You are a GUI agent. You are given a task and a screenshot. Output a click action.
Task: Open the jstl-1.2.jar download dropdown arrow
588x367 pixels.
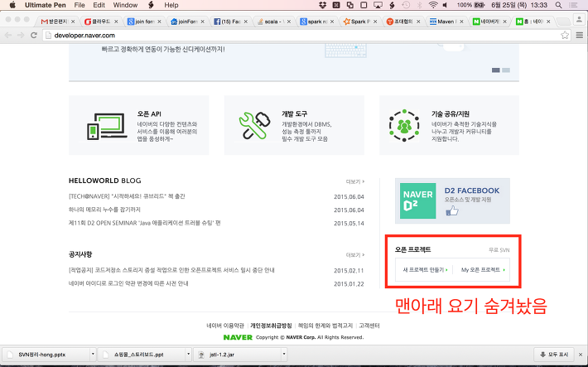(x=284, y=355)
